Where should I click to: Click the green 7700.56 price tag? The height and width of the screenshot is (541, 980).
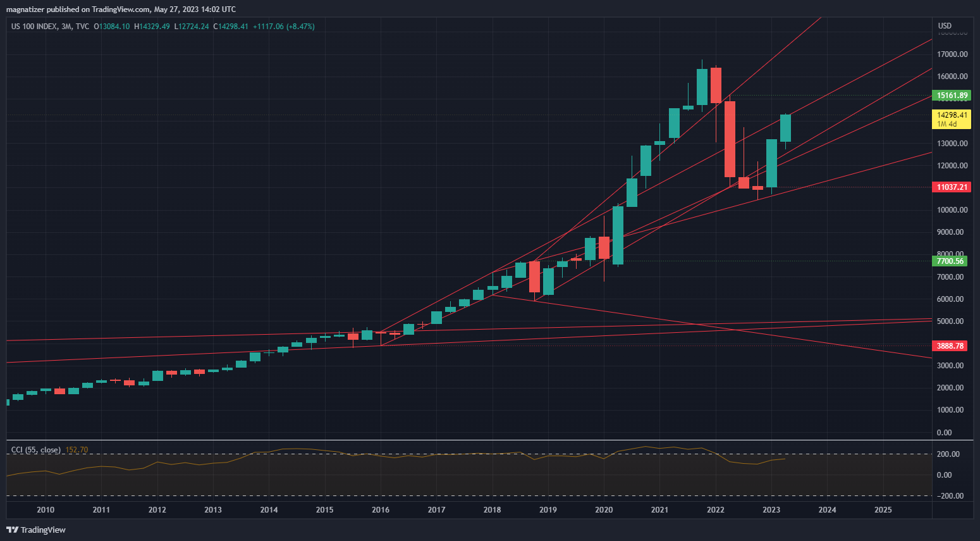tap(950, 261)
